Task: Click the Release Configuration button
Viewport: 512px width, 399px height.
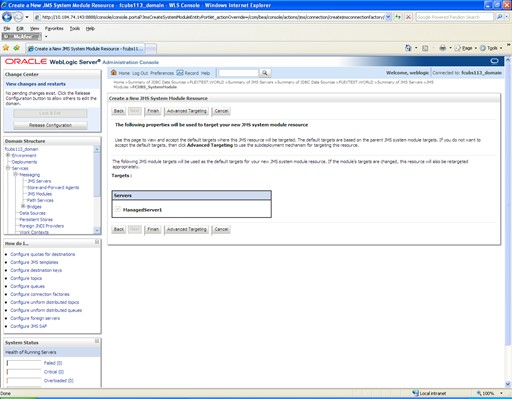Action: [50, 125]
